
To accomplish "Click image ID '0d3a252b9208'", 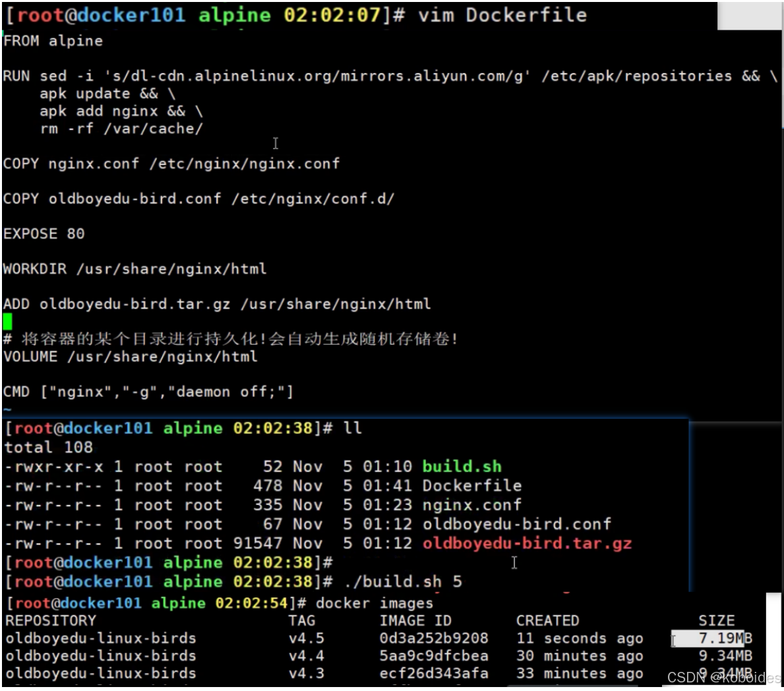I will 434,638.
